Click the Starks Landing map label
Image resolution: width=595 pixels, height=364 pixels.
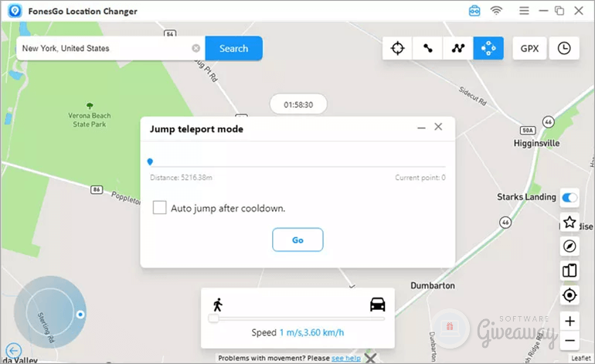click(x=526, y=197)
